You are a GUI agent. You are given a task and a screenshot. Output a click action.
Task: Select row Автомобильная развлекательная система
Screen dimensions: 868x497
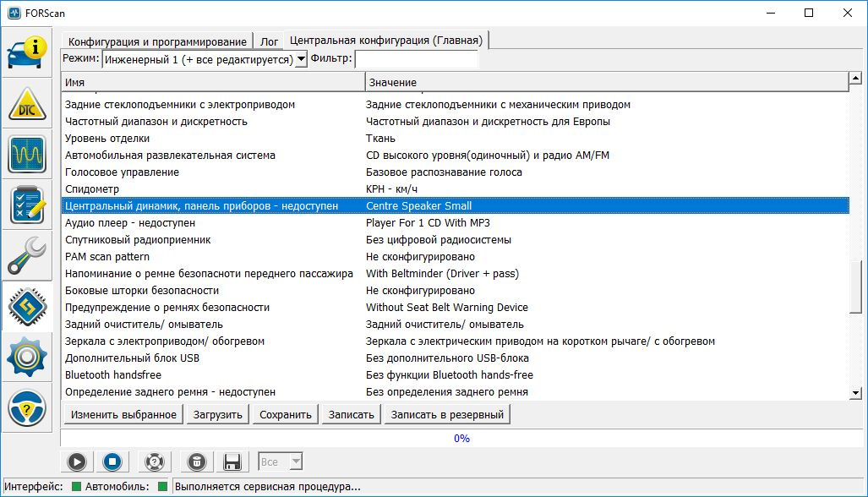[455, 155]
